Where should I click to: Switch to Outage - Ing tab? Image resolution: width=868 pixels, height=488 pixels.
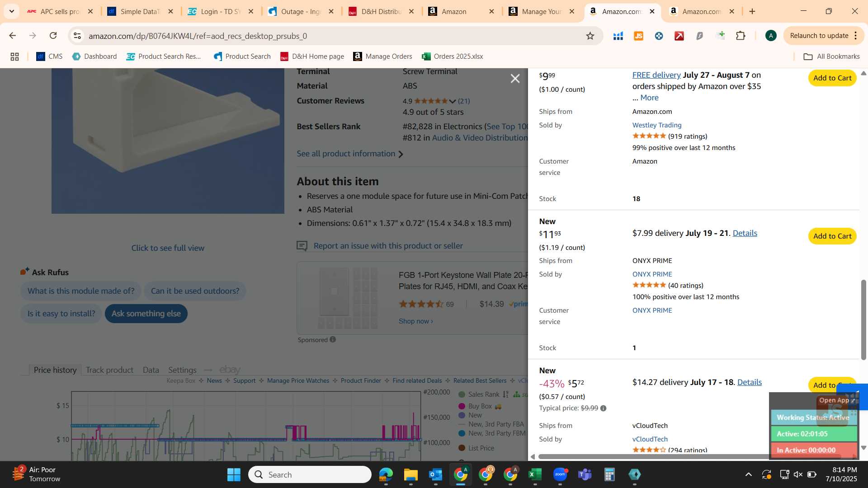[301, 11]
